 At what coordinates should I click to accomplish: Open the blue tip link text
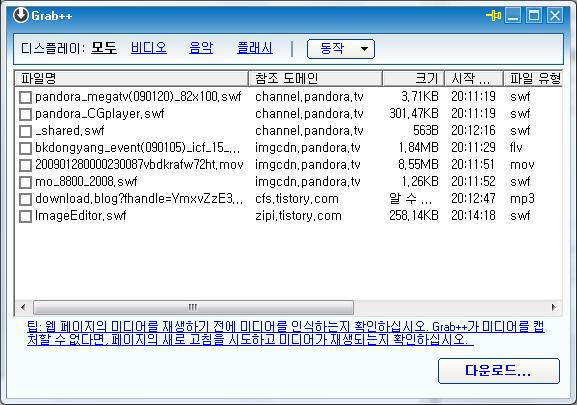[x=286, y=333]
